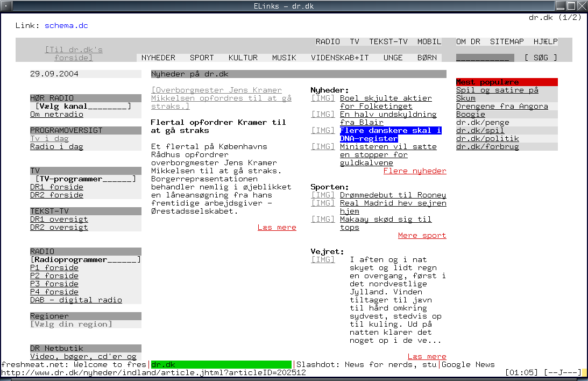The width and height of the screenshot is (588, 381).
Task: Open the Vælg kanal radio dropdown
Action: [x=83, y=107]
